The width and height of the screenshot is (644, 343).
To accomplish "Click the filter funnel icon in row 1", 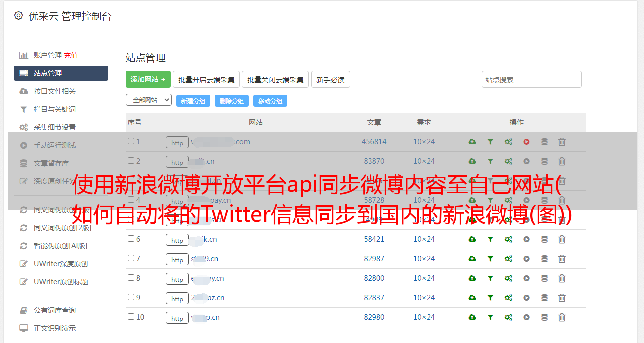I will [x=490, y=142].
